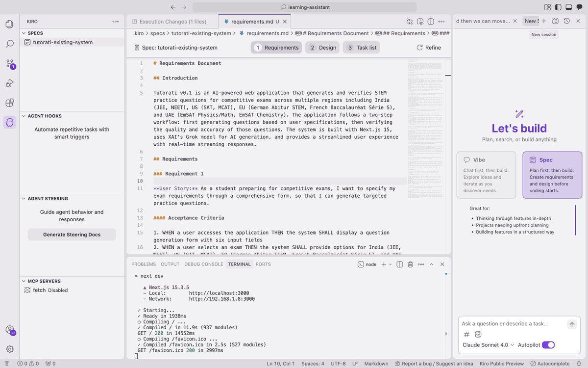Click the plus icon for New session
The height and width of the screenshot is (368, 588).
[544, 21]
